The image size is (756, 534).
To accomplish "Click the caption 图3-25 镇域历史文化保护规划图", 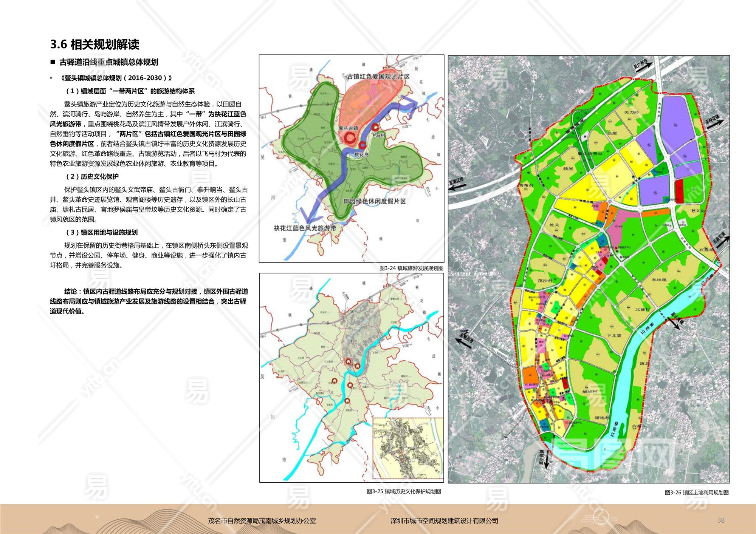I will pyautogui.click(x=404, y=491).
